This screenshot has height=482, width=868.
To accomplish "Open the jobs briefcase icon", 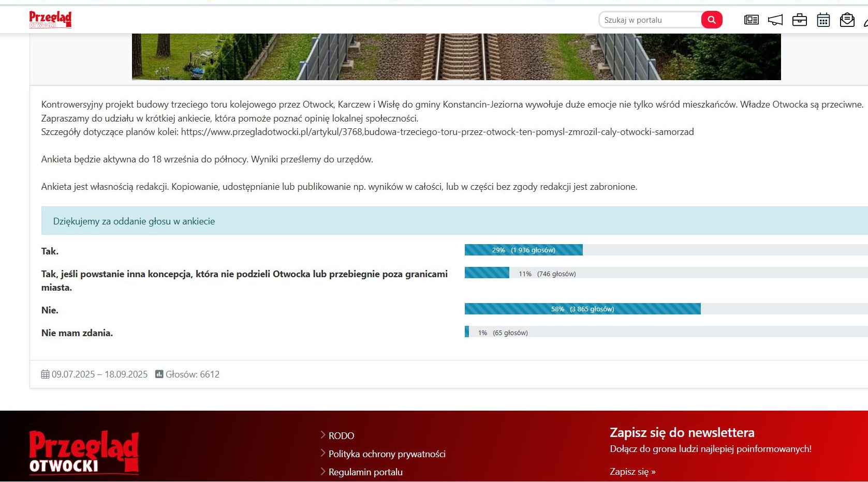I will (x=800, y=20).
